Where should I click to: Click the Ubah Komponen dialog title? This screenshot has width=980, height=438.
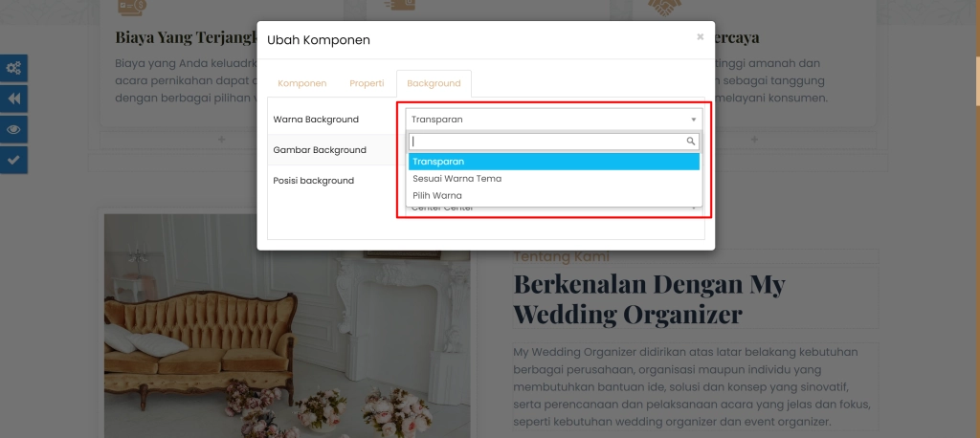[318, 40]
